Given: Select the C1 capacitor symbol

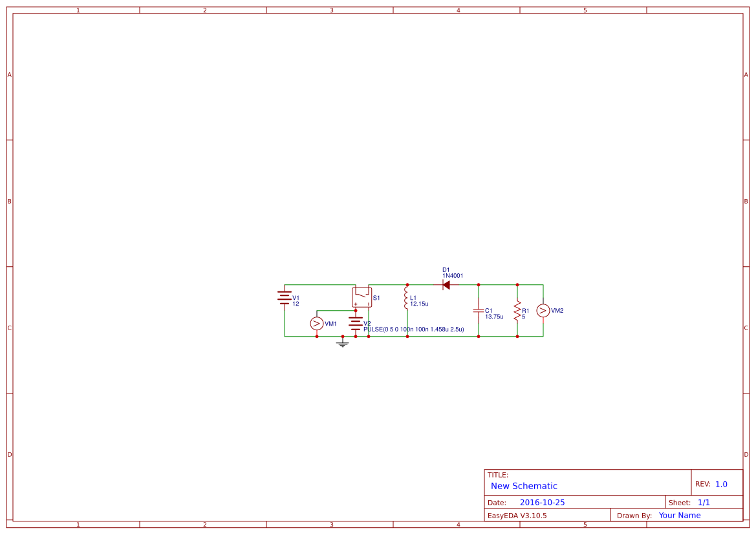Looking at the screenshot, I should click(x=479, y=311).
